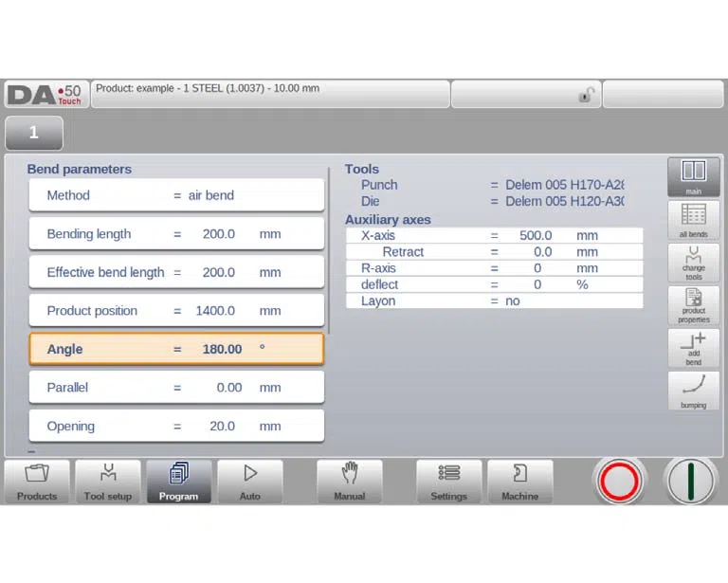
Task: Click the green start button
Action: point(690,482)
